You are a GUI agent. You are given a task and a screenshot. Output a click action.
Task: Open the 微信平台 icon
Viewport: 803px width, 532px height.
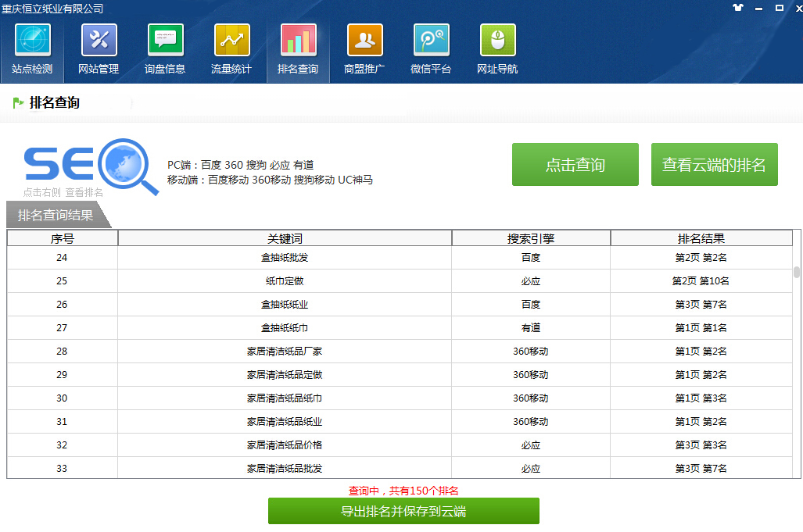pyautogui.click(x=431, y=40)
